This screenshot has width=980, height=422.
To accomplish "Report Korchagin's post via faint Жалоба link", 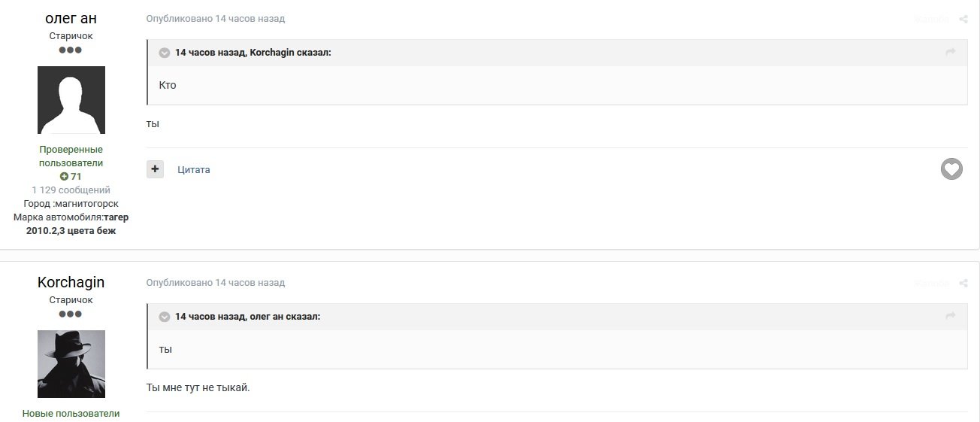I will pos(932,284).
